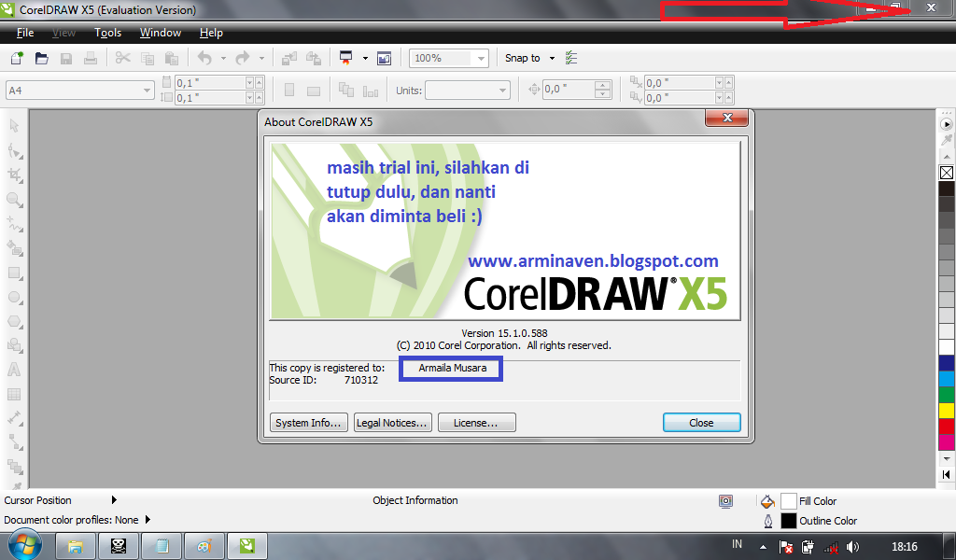956x560 pixels.
Task: Click the nudge offset field 0,0"
Action: 575,90
